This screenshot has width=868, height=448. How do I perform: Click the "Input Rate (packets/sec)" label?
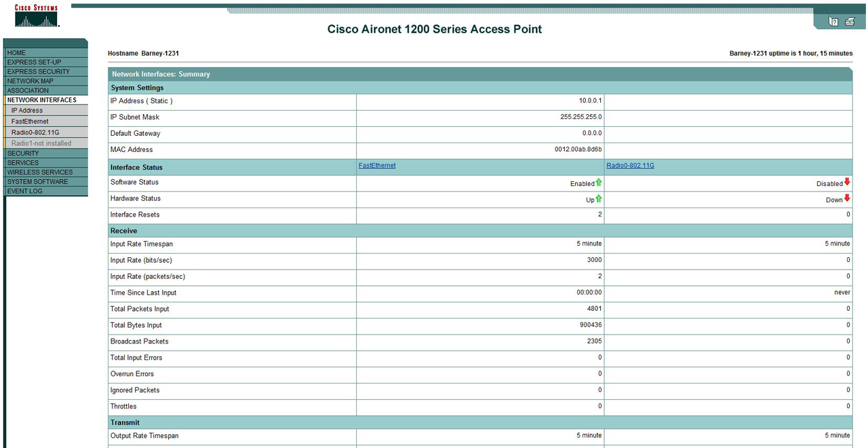[148, 277]
